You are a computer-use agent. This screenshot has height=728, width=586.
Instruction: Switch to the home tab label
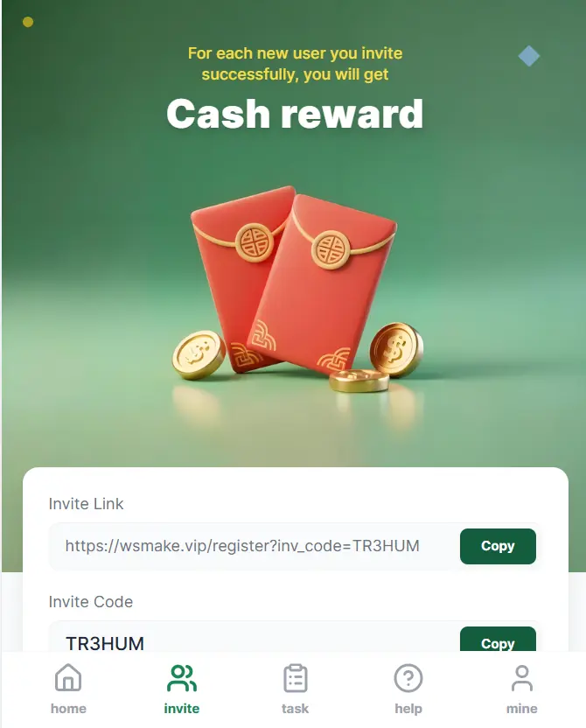point(68,709)
